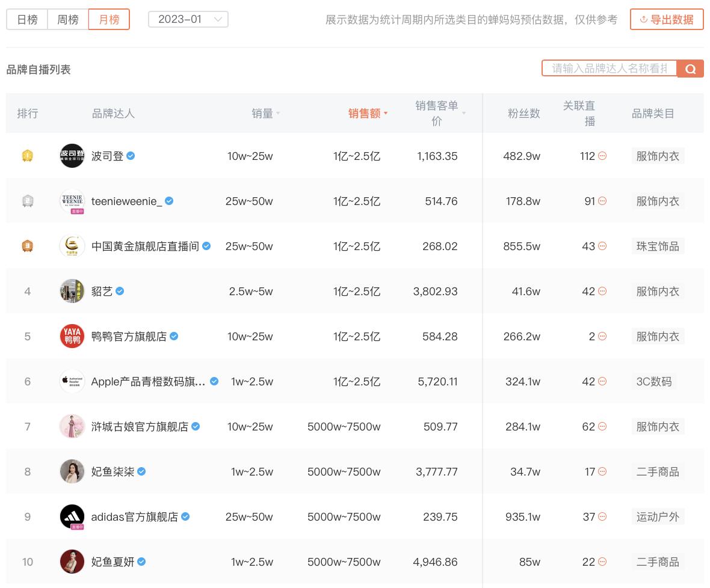
Task: Sort by 销量 column header
Action: (266, 114)
